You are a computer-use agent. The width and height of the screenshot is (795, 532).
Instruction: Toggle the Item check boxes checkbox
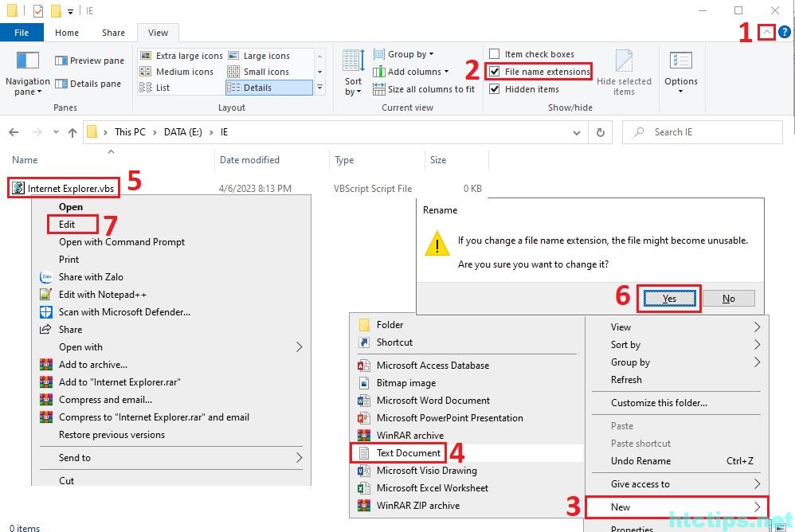495,54
